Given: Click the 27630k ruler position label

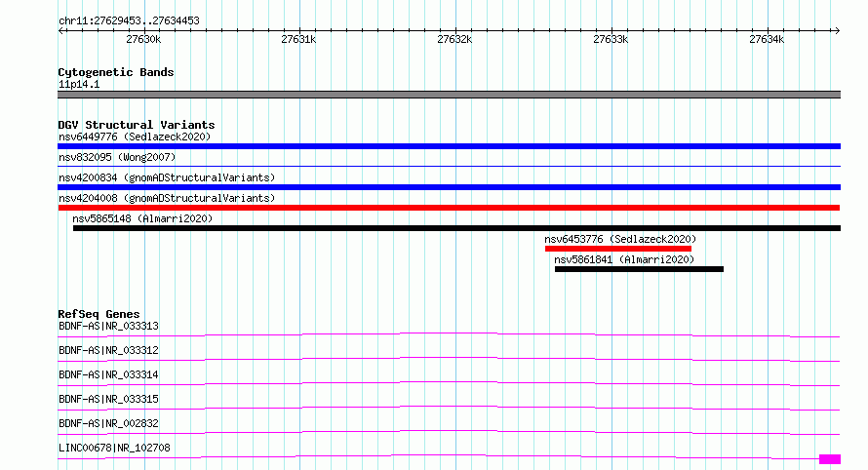Looking at the screenshot, I should point(143,39).
